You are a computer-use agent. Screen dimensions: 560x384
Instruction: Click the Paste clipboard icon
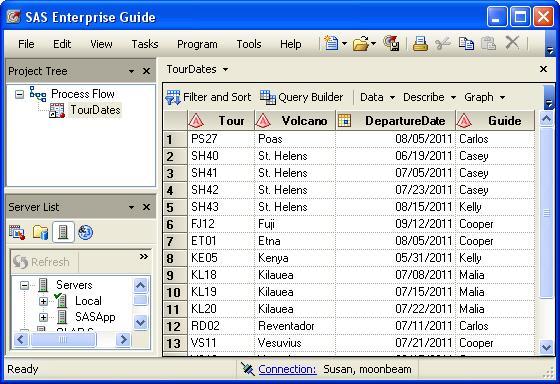tap(489, 44)
